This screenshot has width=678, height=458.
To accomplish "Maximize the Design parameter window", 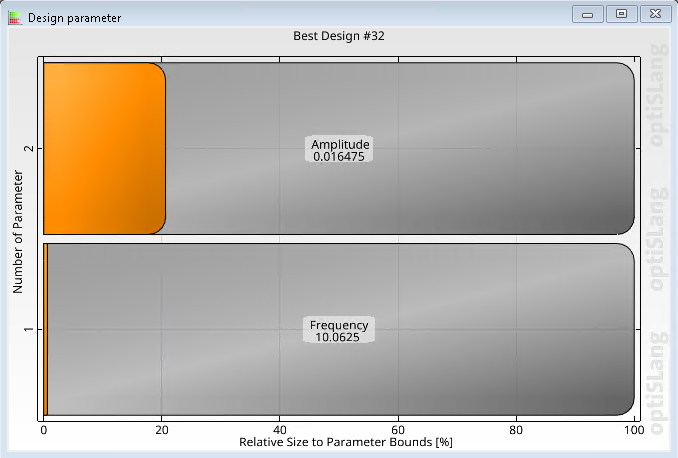I will pos(621,14).
